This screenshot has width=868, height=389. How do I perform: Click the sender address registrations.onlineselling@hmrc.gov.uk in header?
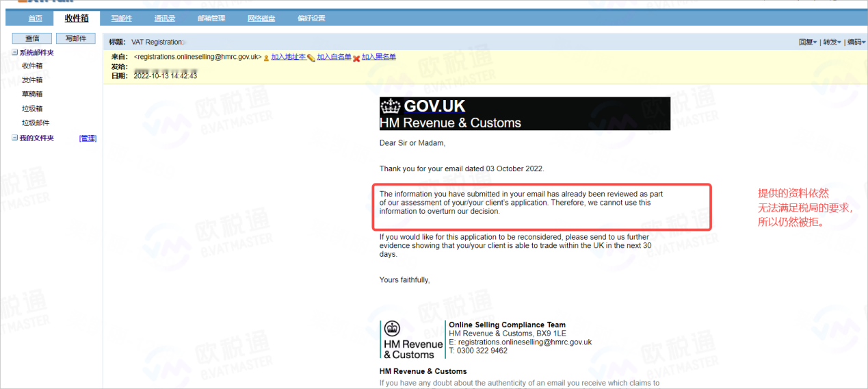197,58
